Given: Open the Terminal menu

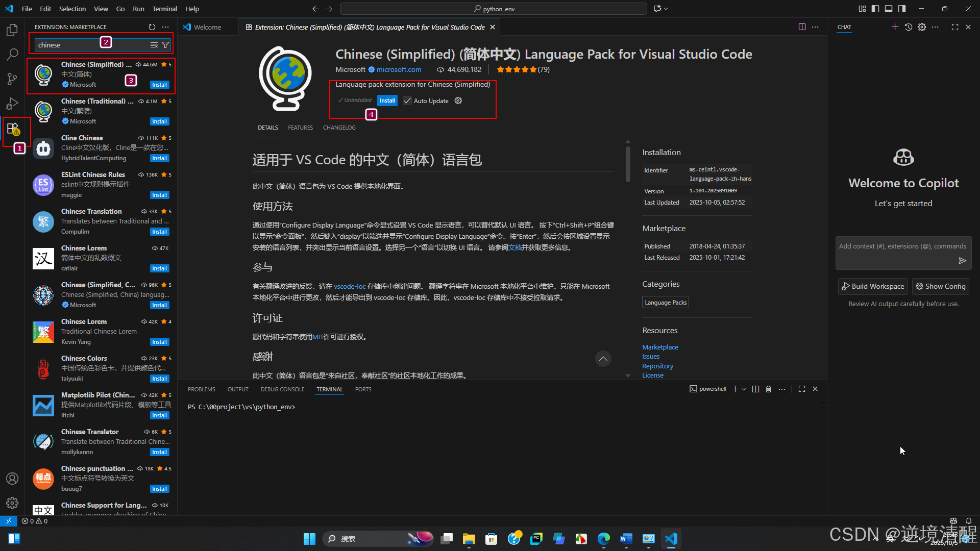Looking at the screenshot, I should (164, 9).
